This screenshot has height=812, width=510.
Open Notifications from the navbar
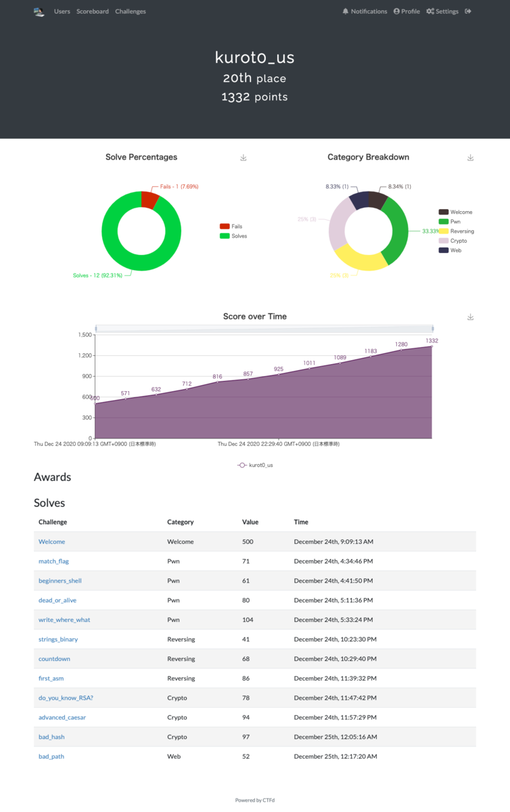(365, 12)
